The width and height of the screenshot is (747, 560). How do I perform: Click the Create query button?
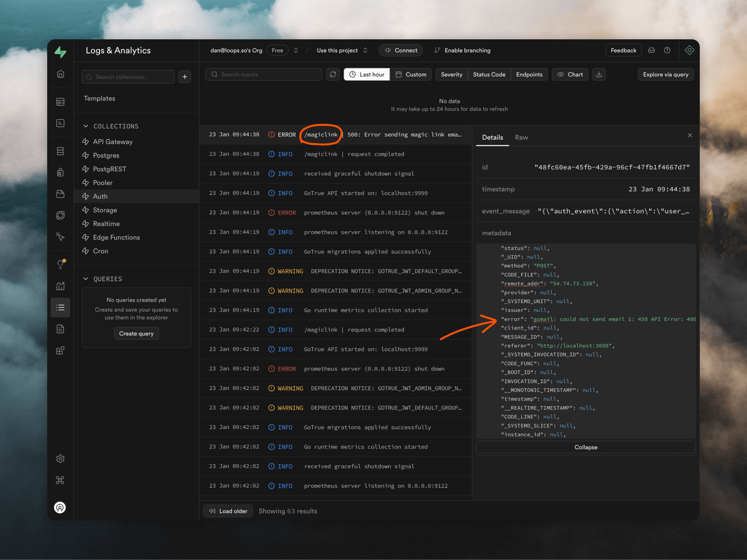coord(136,333)
